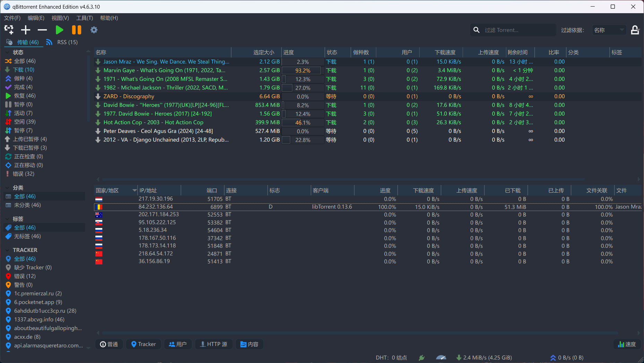Open the 编辑(E) menu
This screenshot has width=644, height=363.
(x=36, y=18)
